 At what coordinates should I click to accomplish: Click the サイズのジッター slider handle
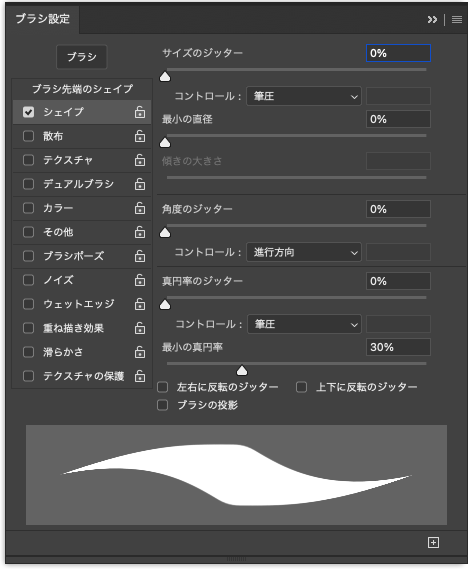point(165,77)
